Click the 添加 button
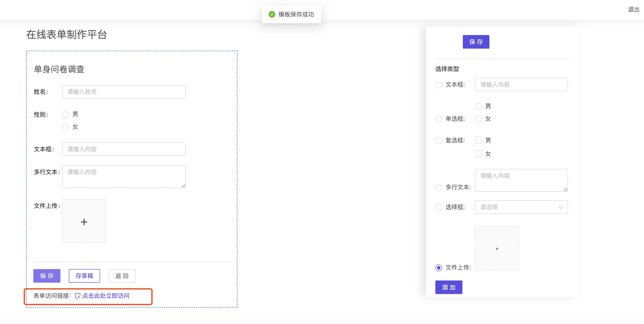Screen dimensions: 644x324 coord(448,287)
